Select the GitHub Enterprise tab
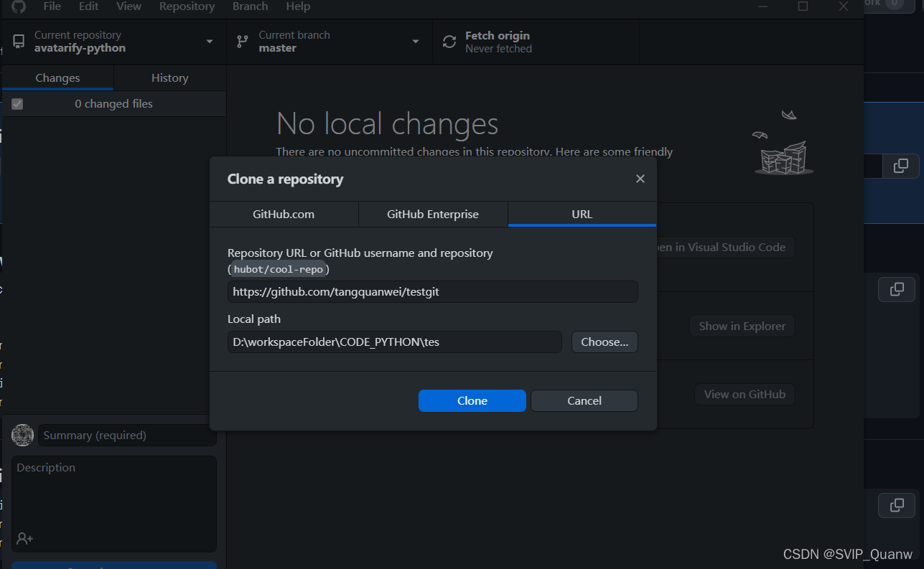The height and width of the screenshot is (569, 924). [x=433, y=214]
